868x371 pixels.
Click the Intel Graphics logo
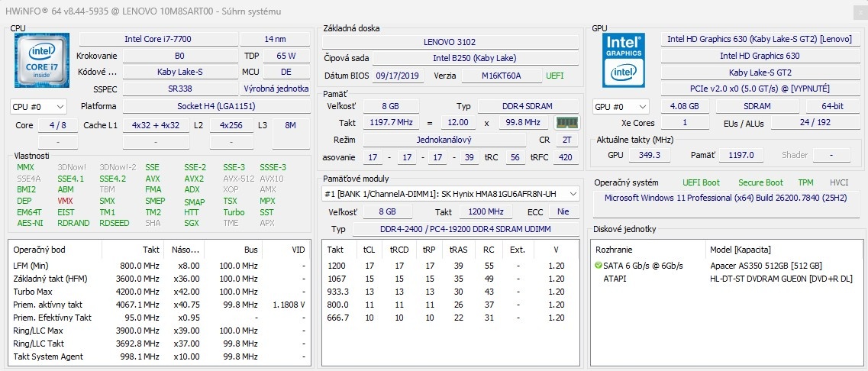pos(624,60)
